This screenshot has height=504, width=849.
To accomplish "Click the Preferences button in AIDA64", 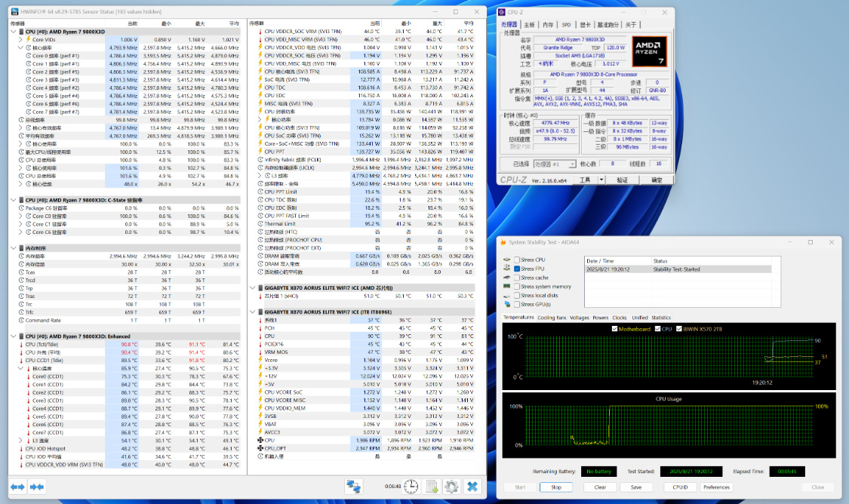I will [x=716, y=487].
